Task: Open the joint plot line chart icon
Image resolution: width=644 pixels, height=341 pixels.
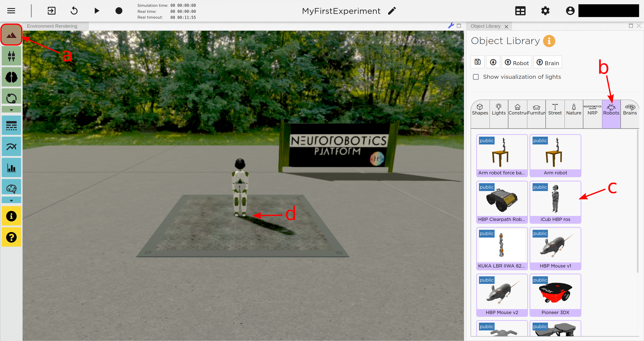Action: coord(11,146)
